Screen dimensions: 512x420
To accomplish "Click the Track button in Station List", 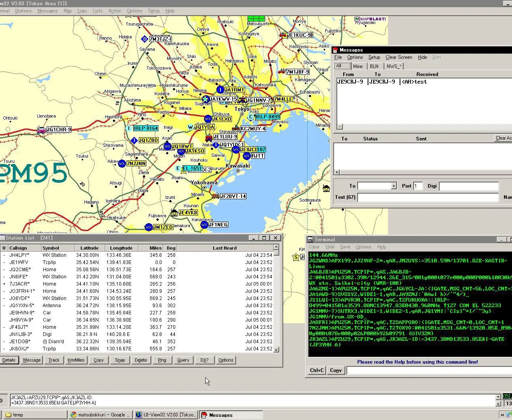I will [54, 360].
